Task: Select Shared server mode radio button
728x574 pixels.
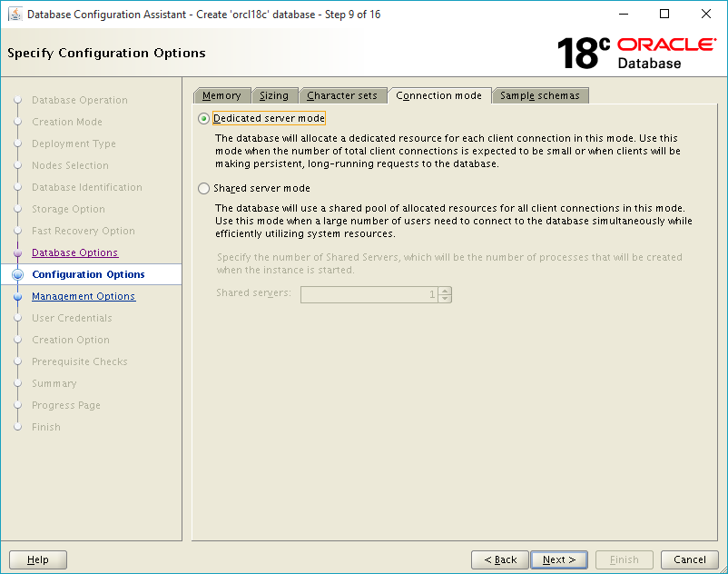Action: (x=203, y=188)
